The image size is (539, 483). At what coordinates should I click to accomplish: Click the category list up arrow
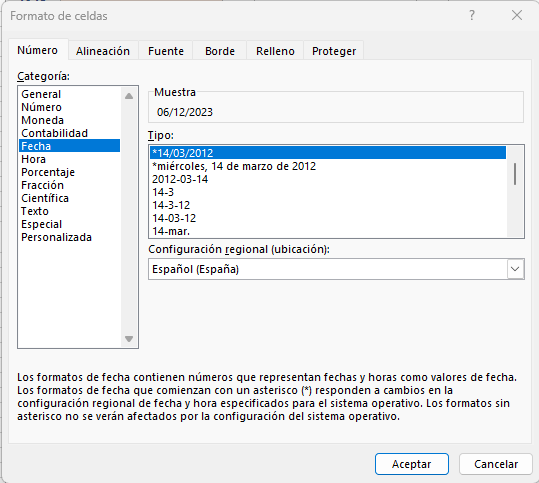[129, 96]
